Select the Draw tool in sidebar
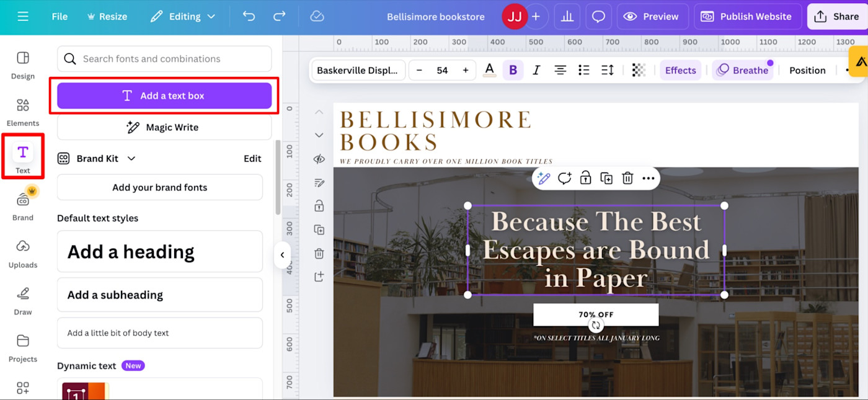The image size is (868, 400). click(23, 301)
